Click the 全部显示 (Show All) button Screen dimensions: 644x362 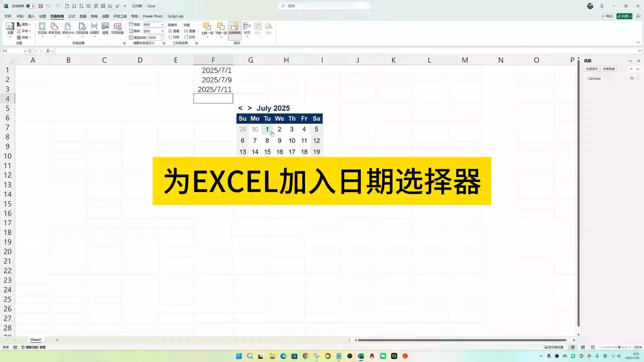[592, 68]
